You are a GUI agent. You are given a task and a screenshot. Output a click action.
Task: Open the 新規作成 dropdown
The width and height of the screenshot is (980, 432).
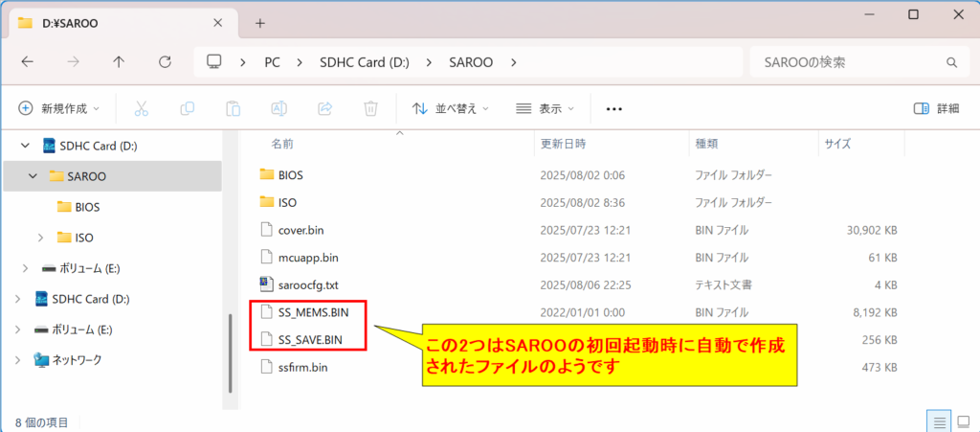coord(59,108)
